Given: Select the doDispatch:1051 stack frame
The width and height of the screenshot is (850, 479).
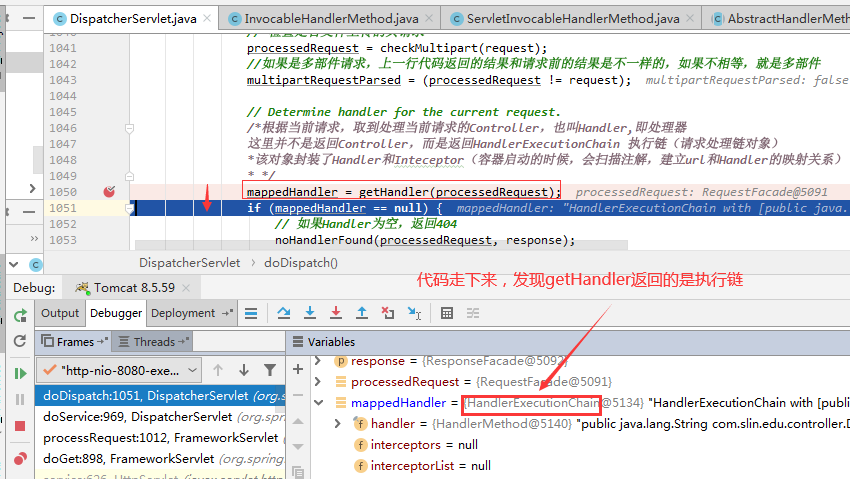Looking at the screenshot, I should click(x=160, y=396).
